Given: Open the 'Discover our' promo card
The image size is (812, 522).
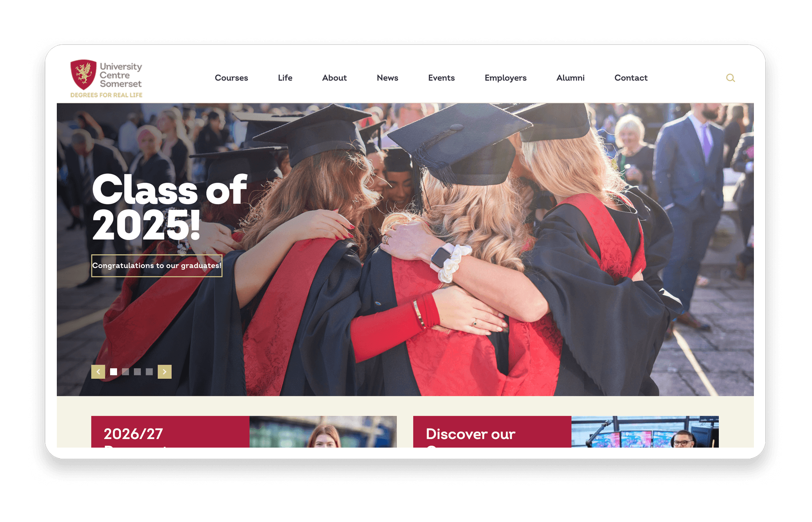Looking at the screenshot, I should point(566,432).
